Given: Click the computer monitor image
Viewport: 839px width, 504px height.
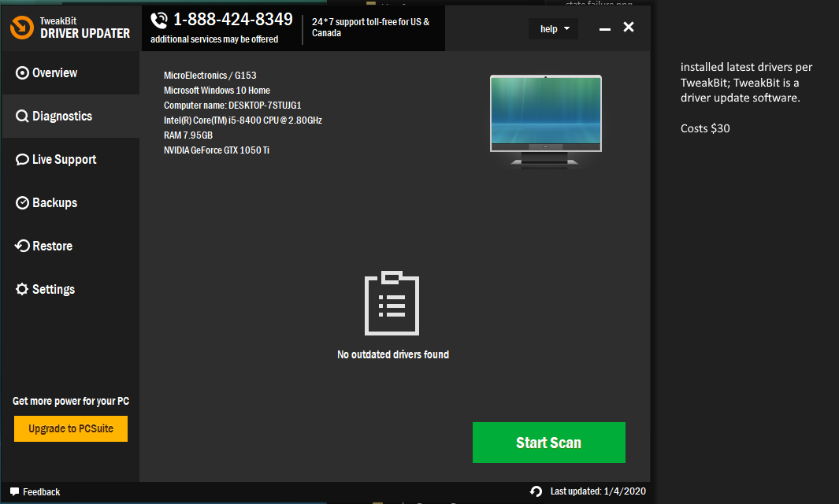Looking at the screenshot, I should coord(546,122).
